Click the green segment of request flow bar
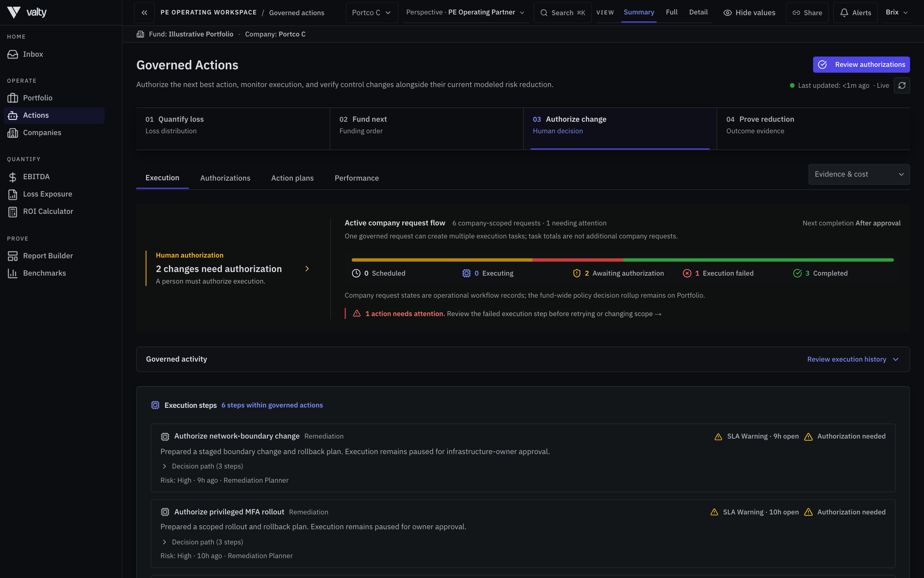The width and height of the screenshot is (924, 578). pyautogui.click(x=758, y=260)
